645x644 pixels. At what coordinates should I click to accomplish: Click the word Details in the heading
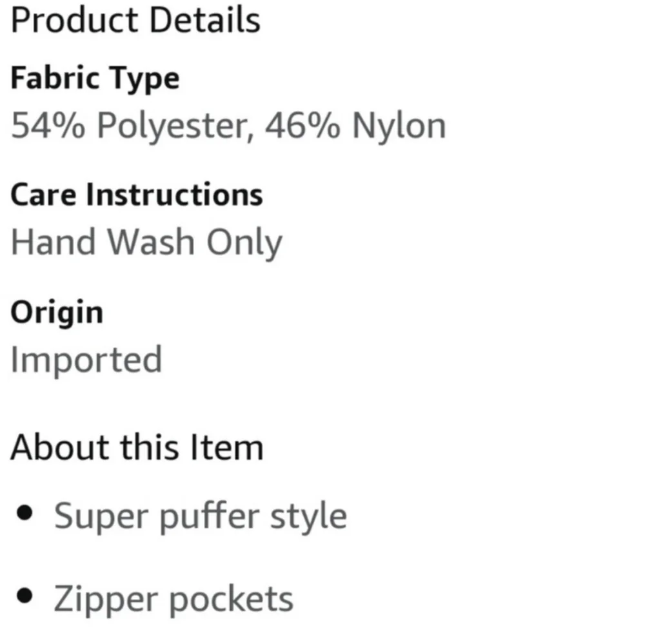tap(205, 20)
